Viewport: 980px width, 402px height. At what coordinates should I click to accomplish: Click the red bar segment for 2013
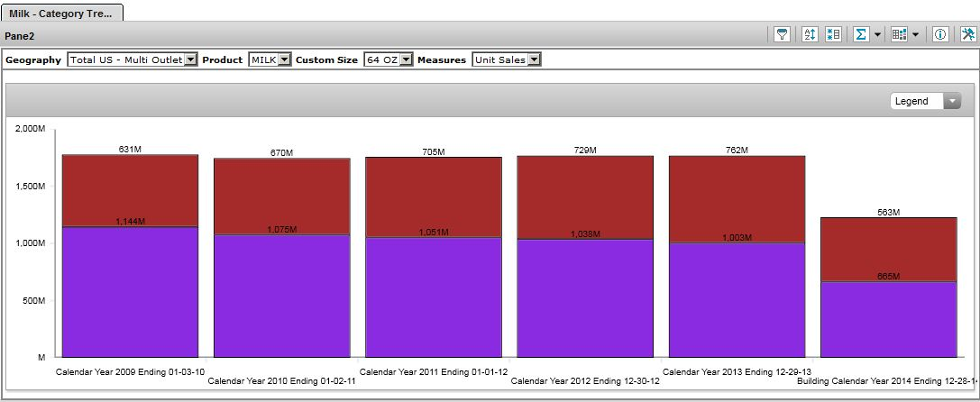point(737,199)
